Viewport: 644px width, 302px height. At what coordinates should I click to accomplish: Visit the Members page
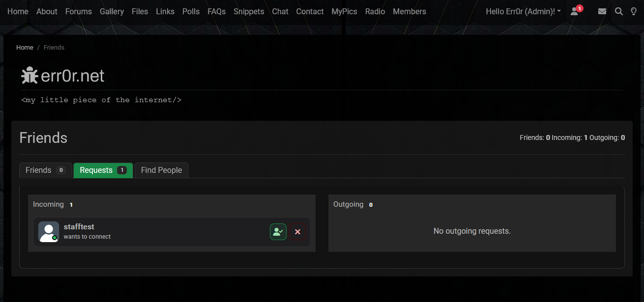pos(410,11)
